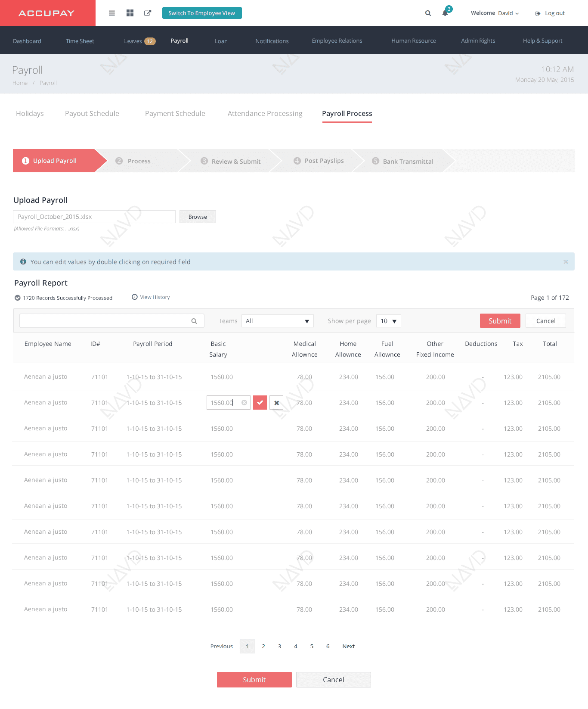Click the Deductions column header
Screen dimensions: 588x709
pyautogui.click(x=481, y=344)
